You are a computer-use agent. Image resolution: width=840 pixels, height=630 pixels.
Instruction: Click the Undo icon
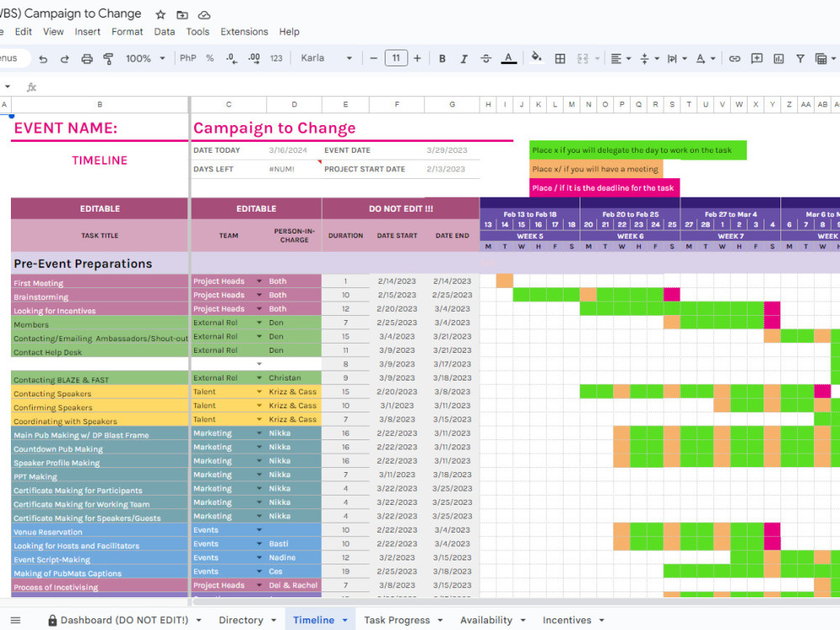44,59
